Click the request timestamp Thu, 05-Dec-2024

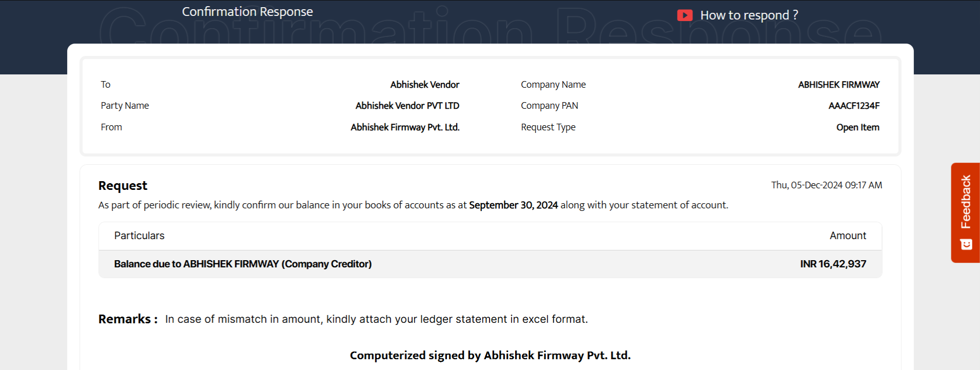coord(826,185)
